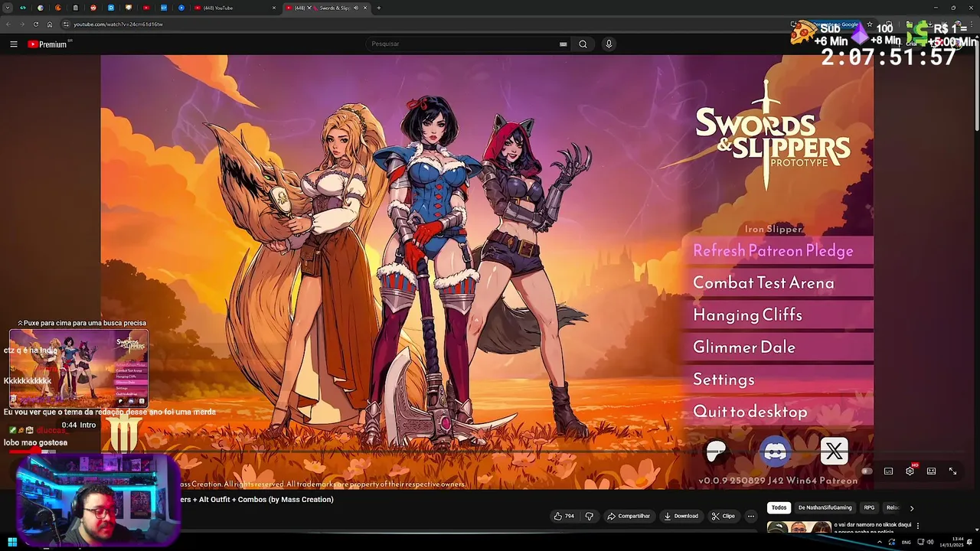
Task: Bookmark page with star icon
Action: (x=869, y=24)
